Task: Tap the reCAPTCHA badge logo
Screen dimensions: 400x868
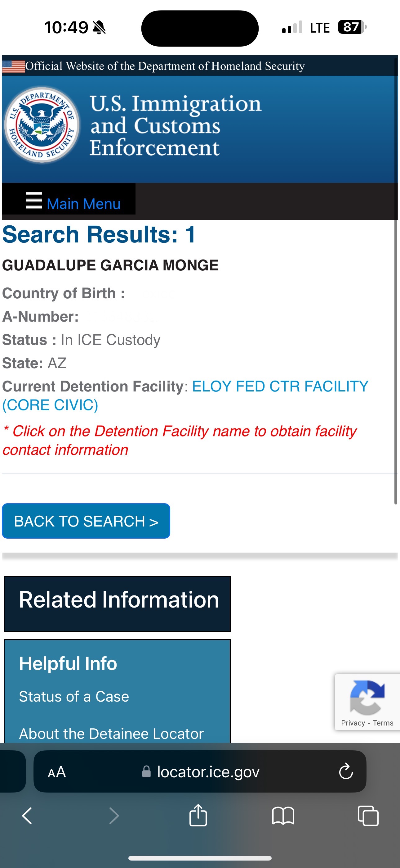Action: (x=367, y=697)
